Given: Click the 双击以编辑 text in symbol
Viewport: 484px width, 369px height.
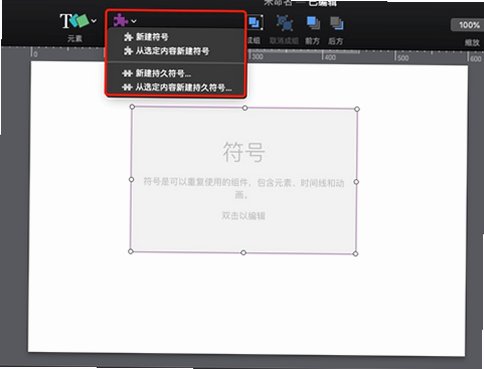Looking at the screenshot, I should click(244, 216).
